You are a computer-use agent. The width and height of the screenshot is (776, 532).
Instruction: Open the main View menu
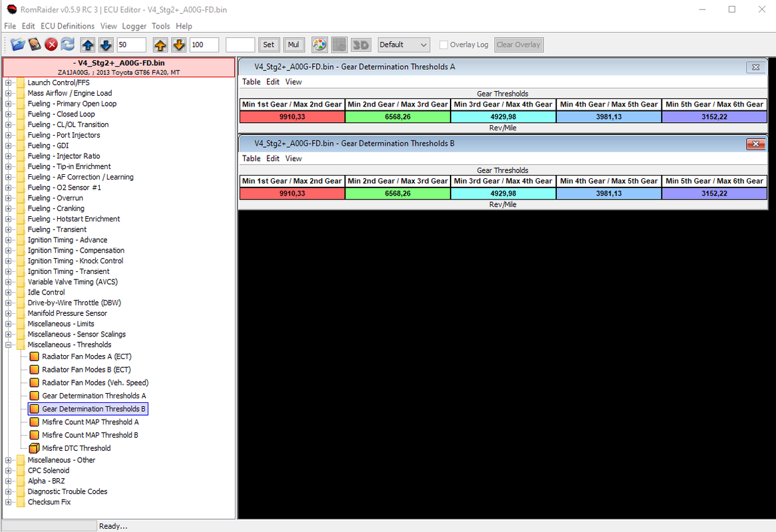tap(108, 26)
